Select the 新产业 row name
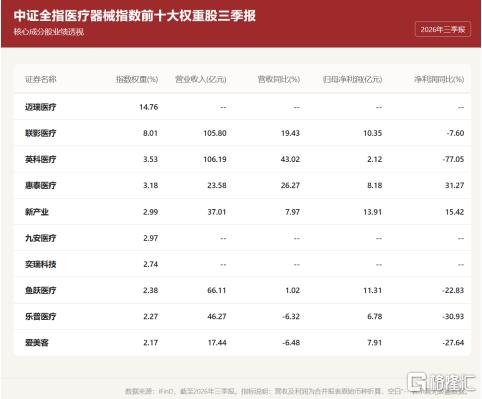Image resolution: width=482 pixels, height=399 pixels. 37,212
